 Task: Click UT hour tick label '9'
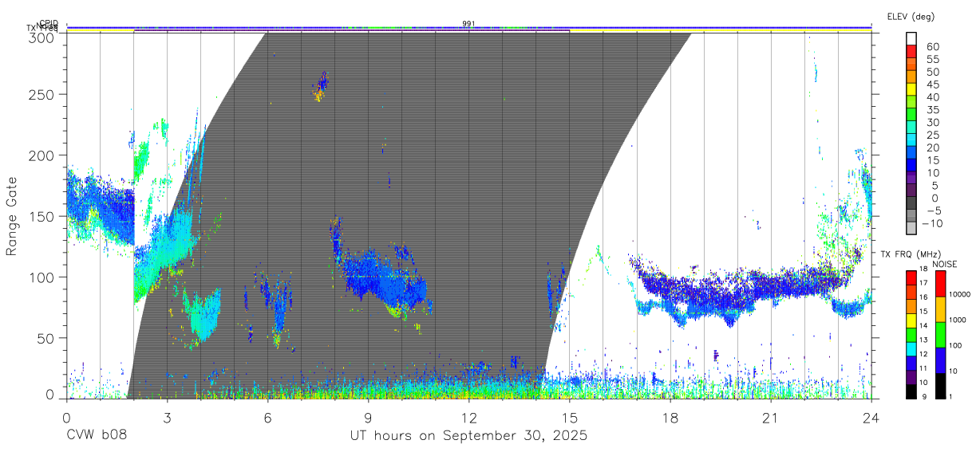(x=368, y=418)
